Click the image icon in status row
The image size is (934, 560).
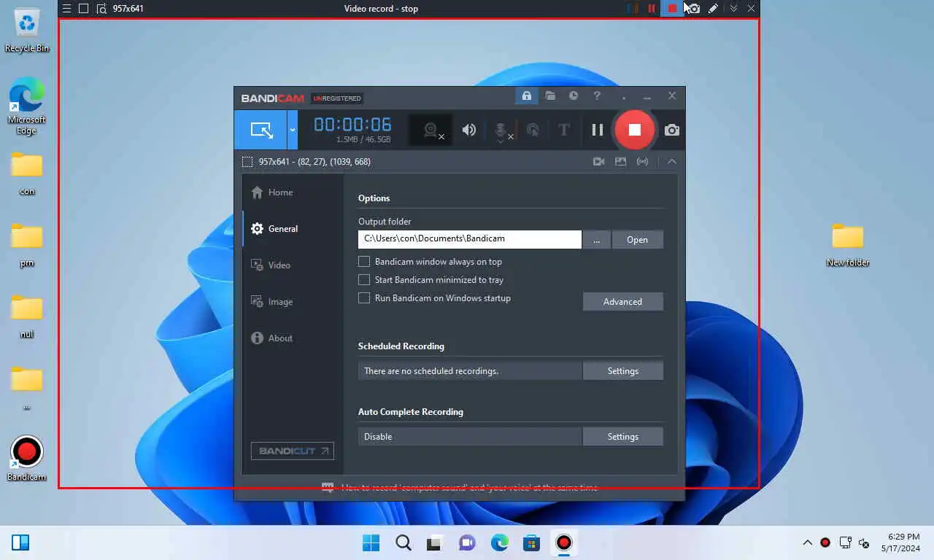click(x=620, y=161)
